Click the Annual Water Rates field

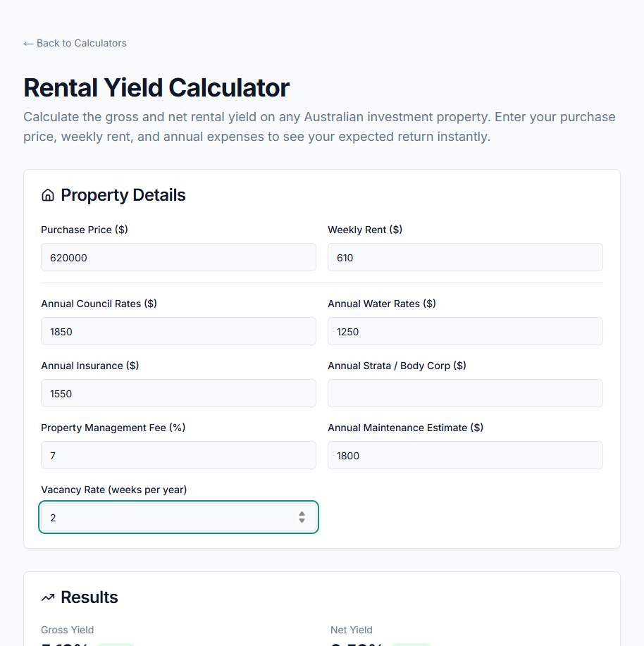[465, 331]
